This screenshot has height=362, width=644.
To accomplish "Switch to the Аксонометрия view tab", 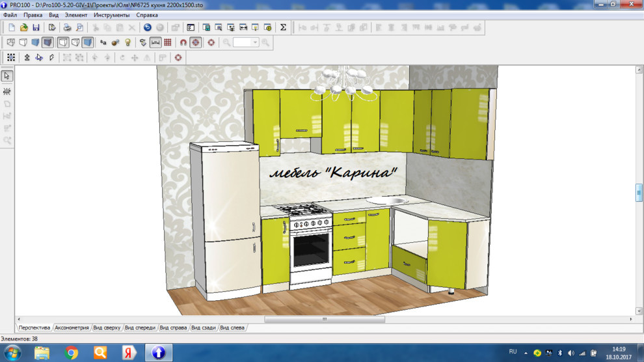I will (x=72, y=327).
